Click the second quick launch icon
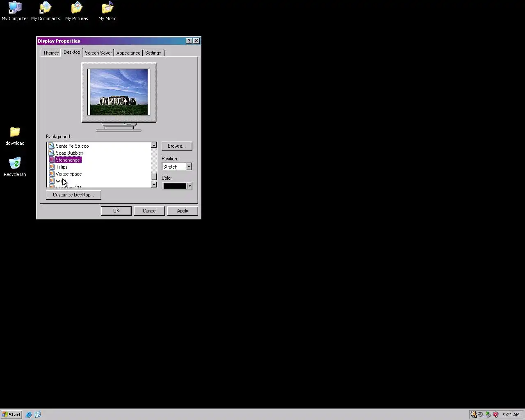The image size is (525, 420). (x=38, y=415)
